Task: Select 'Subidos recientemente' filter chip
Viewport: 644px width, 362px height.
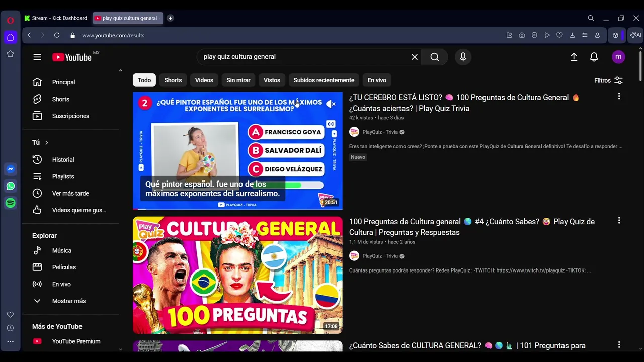Action: point(324,80)
